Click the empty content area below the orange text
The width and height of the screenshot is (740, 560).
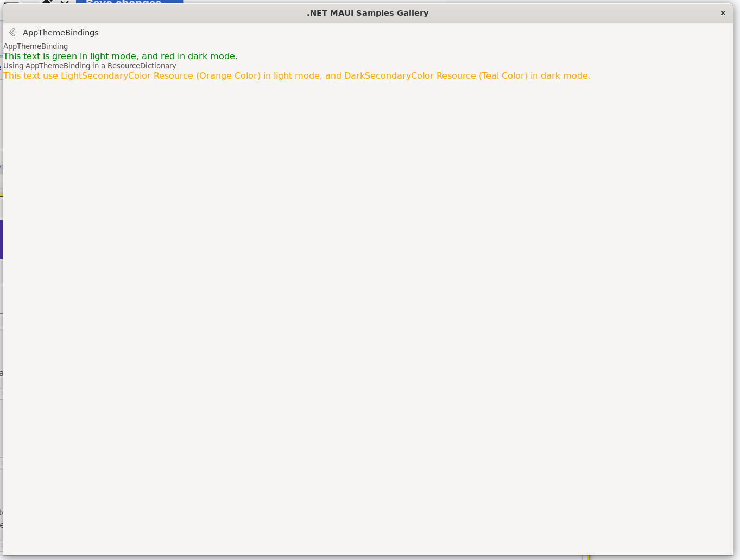(368, 315)
